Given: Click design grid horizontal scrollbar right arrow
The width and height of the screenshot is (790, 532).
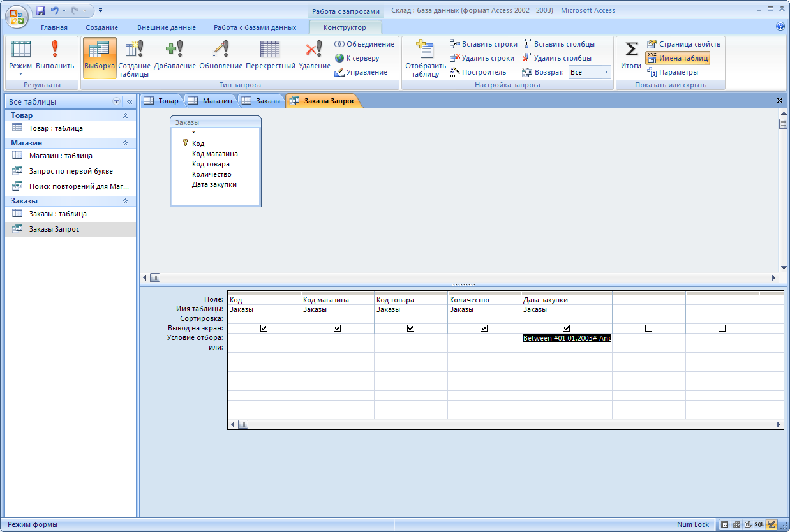Looking at the screenshot, I should tap(779, 424).
